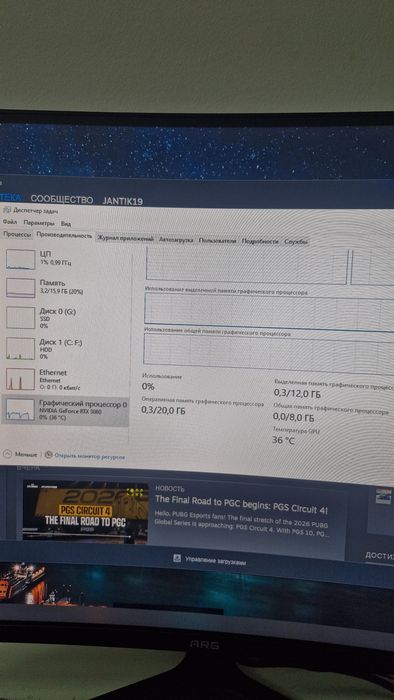The height and width of the screenshot is (700, 394).
Task: Select the ЦП performance entry
Action: [66, 258]
